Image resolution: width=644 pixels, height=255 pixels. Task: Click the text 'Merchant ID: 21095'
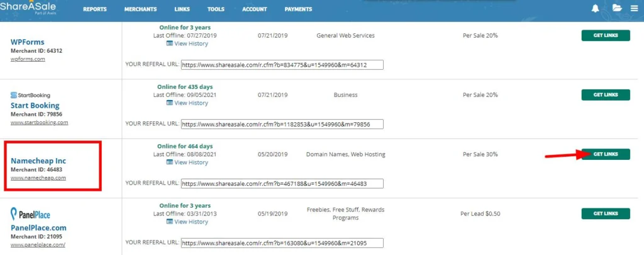(36, 237)
